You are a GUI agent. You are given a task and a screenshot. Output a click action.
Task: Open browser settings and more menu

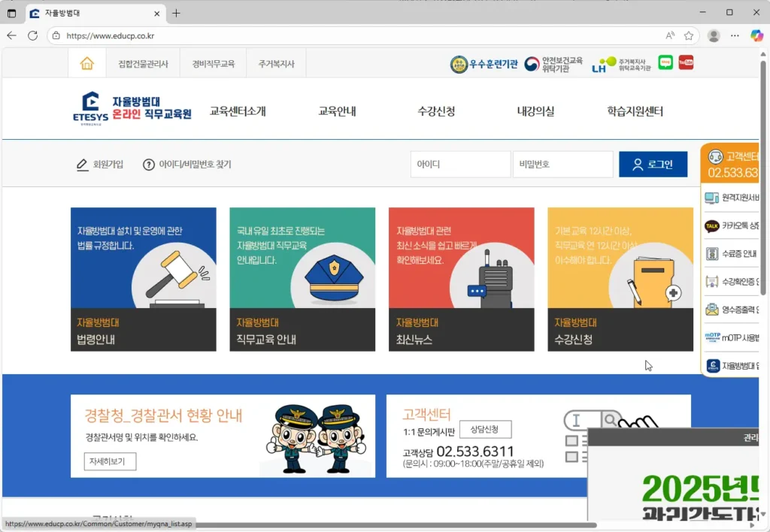(x=735, y=35)
